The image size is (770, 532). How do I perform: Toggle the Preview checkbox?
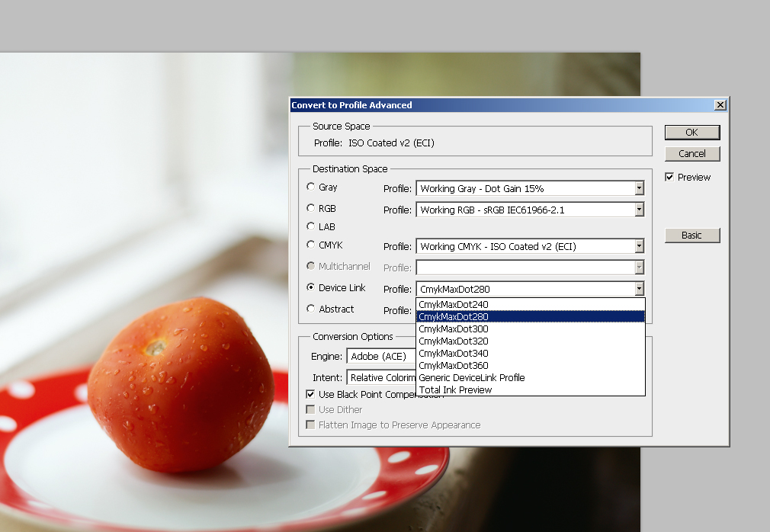click(669, 177)
